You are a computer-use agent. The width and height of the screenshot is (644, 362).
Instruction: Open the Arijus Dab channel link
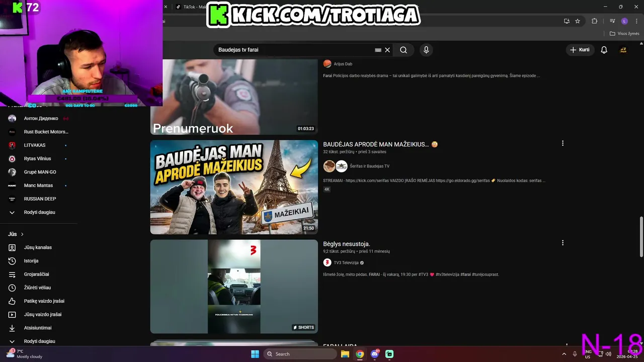click(x=343, y=64)
